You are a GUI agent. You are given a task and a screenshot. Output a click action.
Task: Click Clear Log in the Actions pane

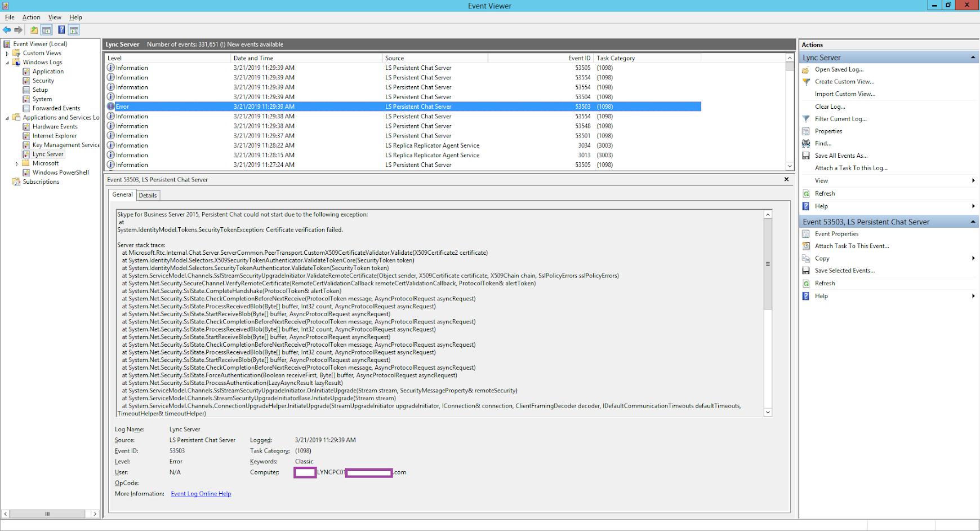[830, 107]
